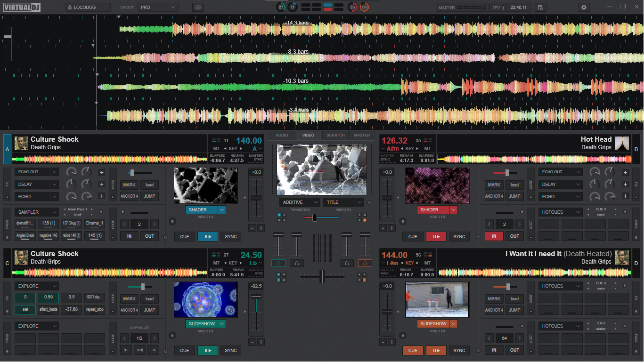Click the cube icon beside layout selector

[198, 8]
